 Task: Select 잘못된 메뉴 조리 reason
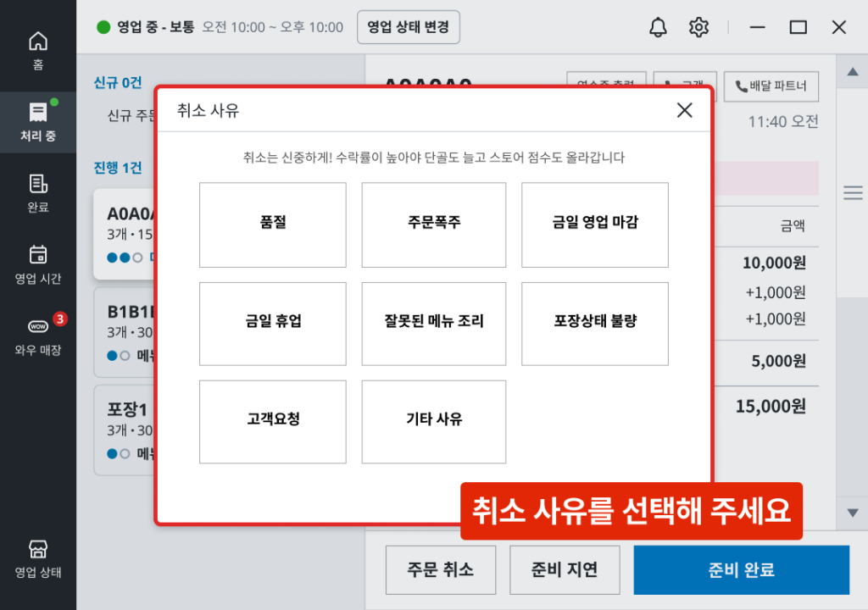[x=434, y=324]
